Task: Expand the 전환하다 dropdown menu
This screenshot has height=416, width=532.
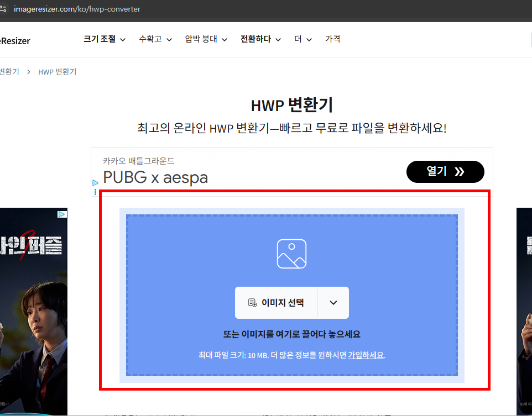Action: [x=256, y=39]
